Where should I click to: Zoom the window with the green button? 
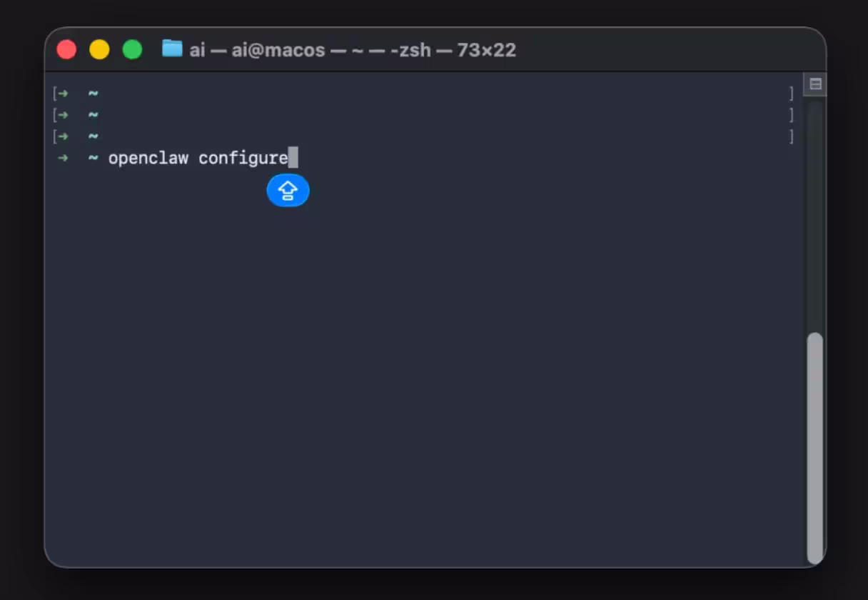[132, 49]
